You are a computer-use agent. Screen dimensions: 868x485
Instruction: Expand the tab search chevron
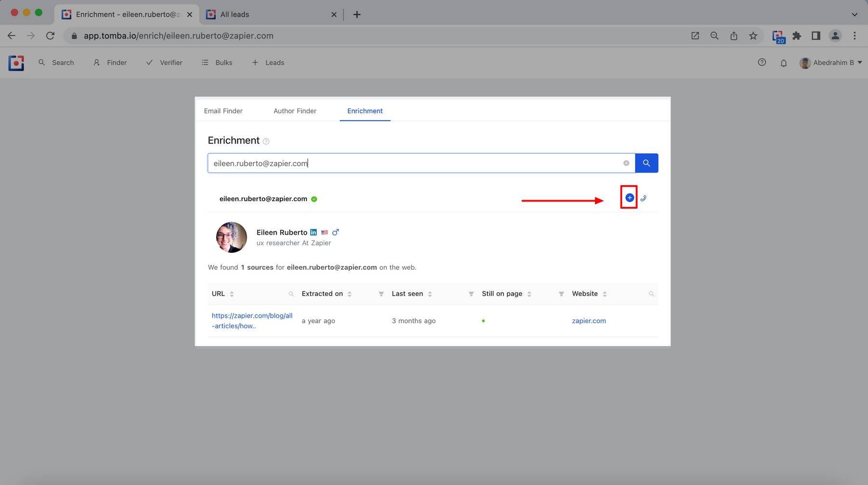point(854,14)
